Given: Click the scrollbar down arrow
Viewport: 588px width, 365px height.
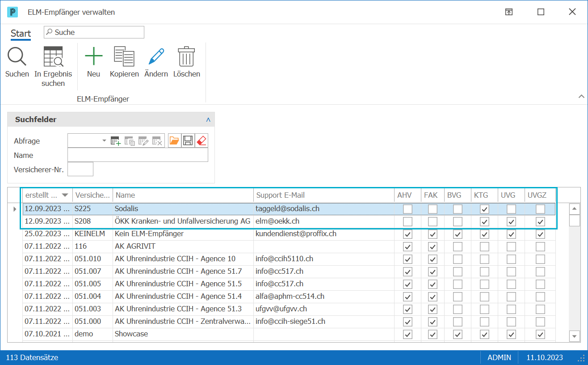Looking at the screenshot, I should click(x=574, y=336).
